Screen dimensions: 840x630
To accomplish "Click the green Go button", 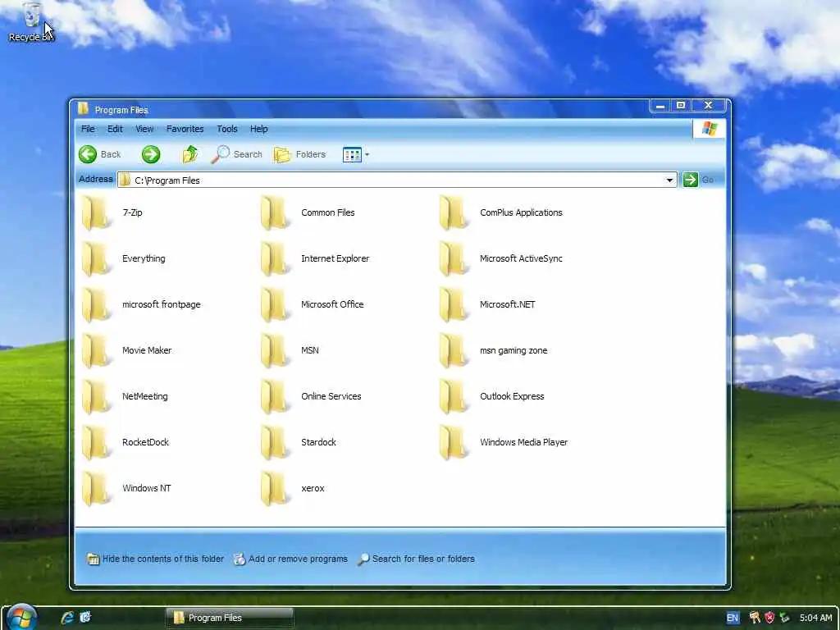I will tap(691, 180).
